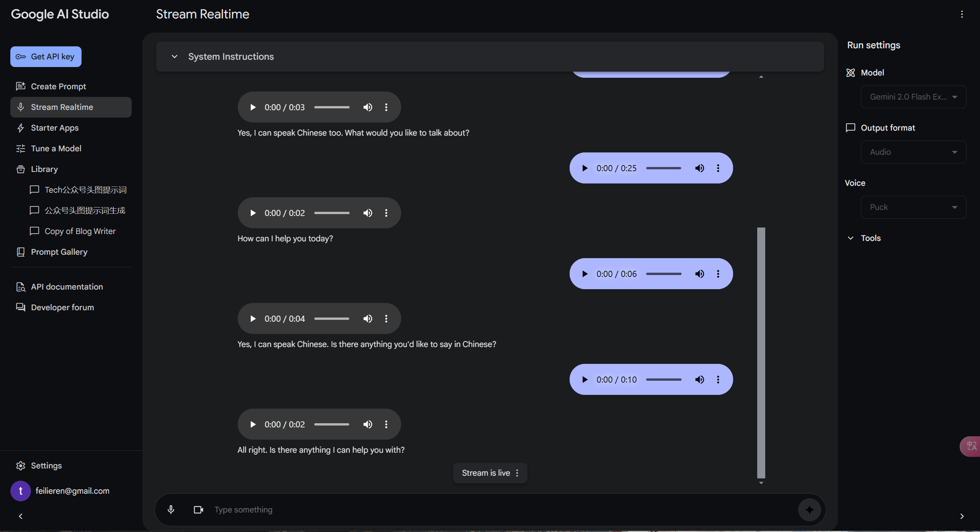Screen dimensions: 980x532
Task: Open the Gemini 2.0 Flash model dropdown
Action: point(913,97)
